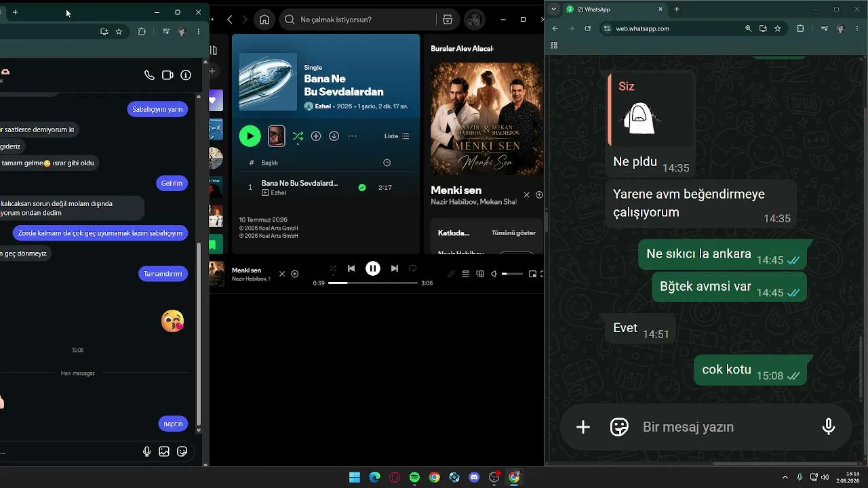Download the Bana Ne Bu Sevdalardan single

334,136
